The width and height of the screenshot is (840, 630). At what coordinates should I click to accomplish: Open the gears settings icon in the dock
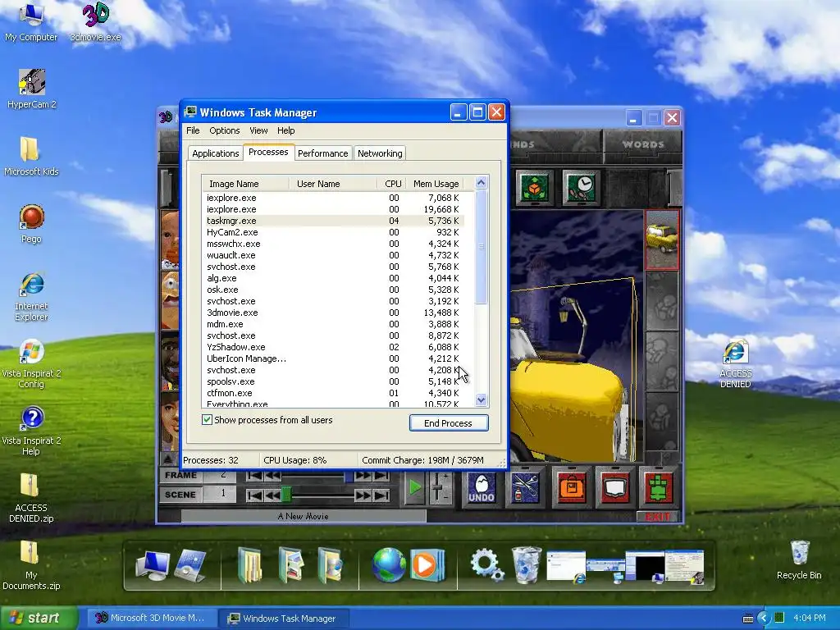486,564
